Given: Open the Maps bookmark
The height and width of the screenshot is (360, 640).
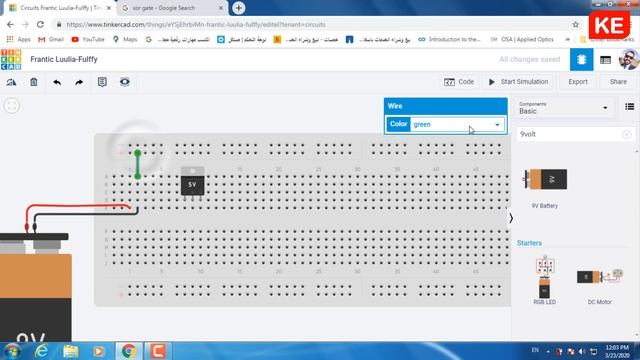Looking at the screenshot, I should (125, 40).
